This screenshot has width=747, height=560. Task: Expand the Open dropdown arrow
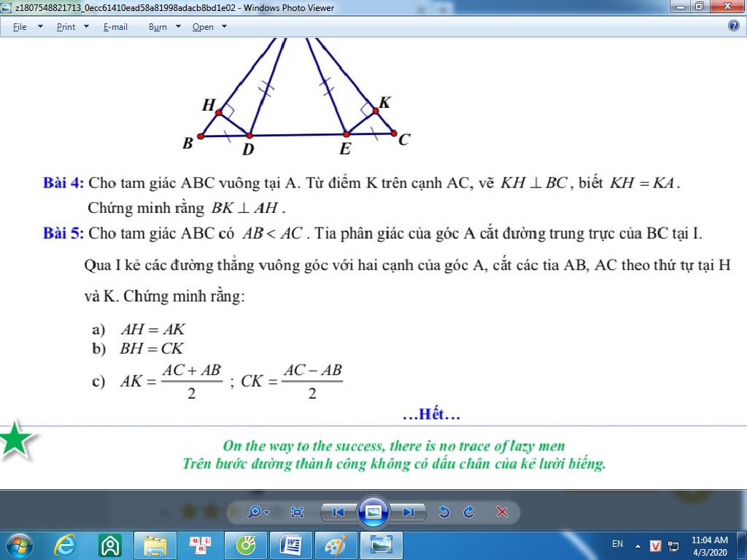[x=224, y=27]
